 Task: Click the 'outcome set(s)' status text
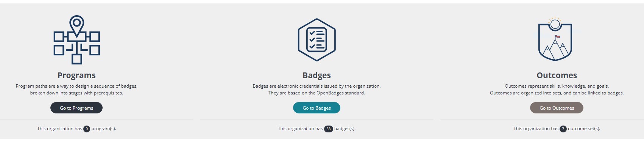coord(584,129)
